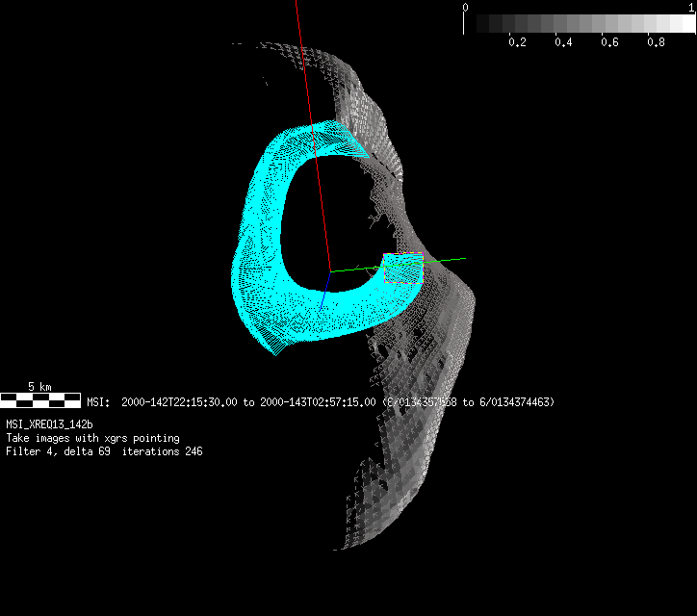Click the "Take images with xgrs pointing" text
This screenshot has height=616, width=697.
[92, 438]
